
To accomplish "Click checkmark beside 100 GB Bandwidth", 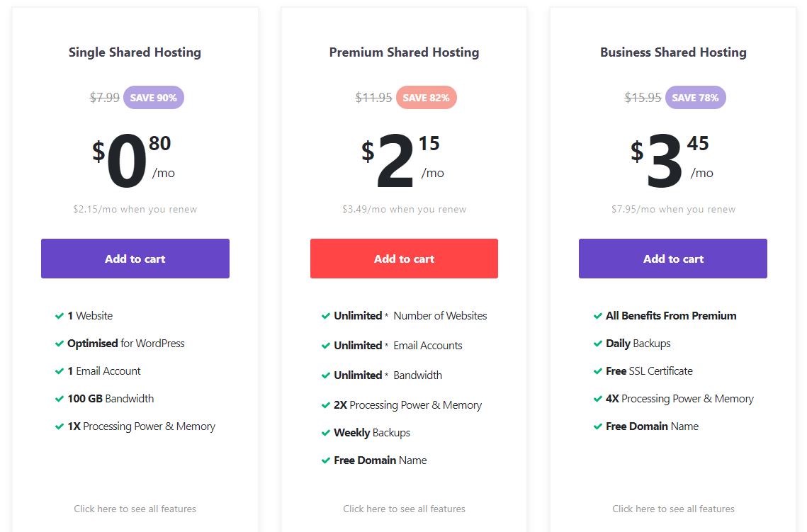I will [60, 399].
